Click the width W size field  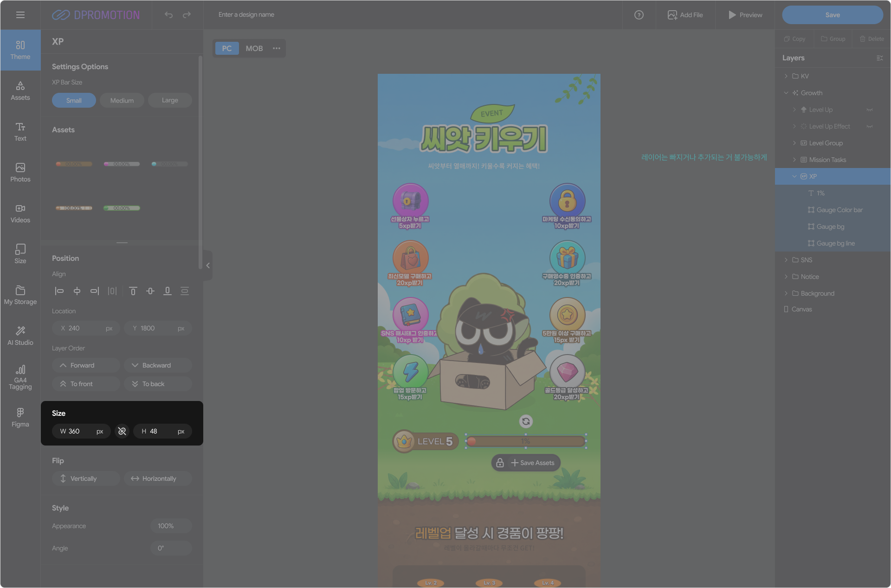82,431
